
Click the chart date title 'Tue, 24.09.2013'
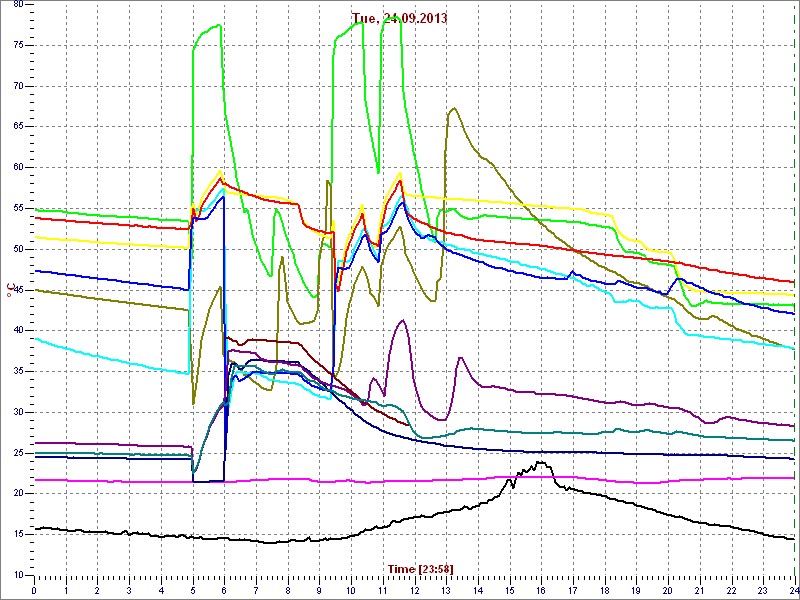(x=399, y=19)
